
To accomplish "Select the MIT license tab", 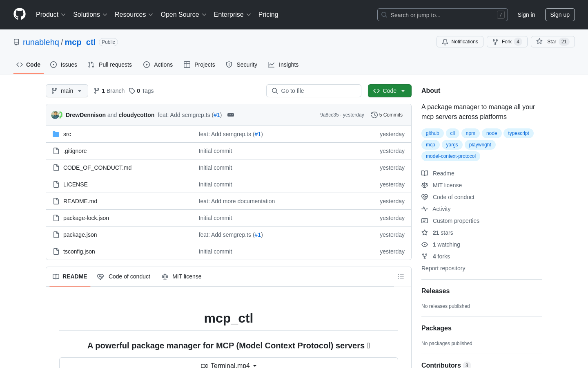I will point(182,277).
